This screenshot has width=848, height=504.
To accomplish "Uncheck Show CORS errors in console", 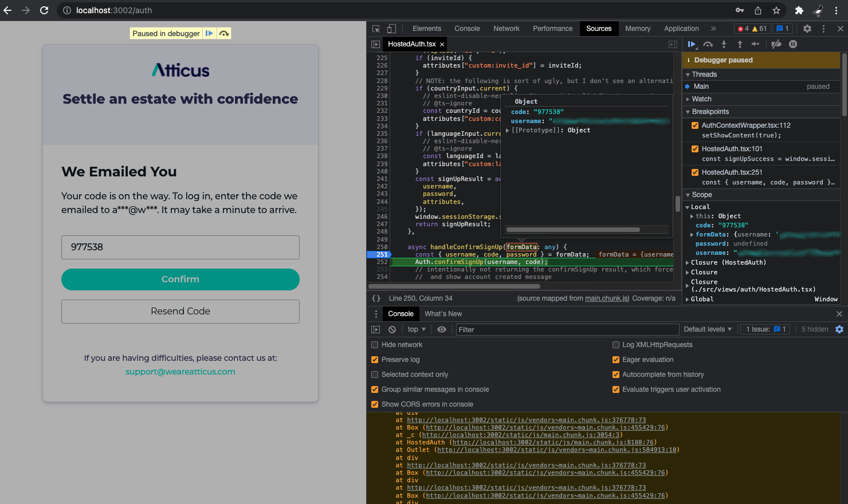I will tap(375, 404).
